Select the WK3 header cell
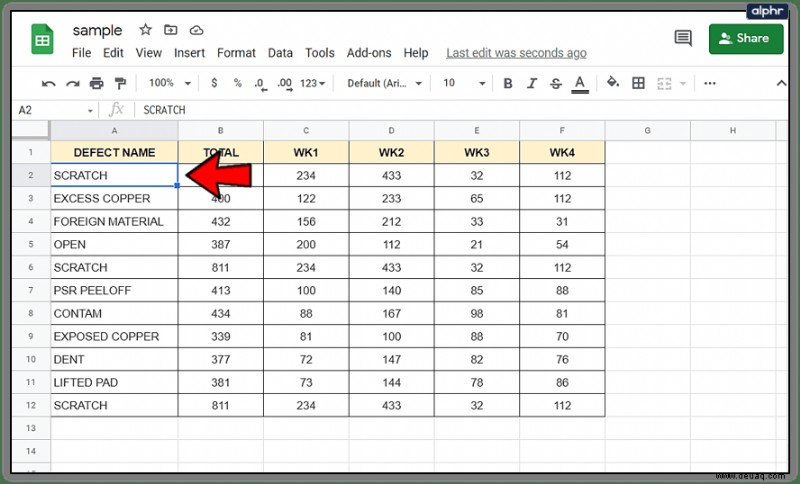 tap(477, 152)
